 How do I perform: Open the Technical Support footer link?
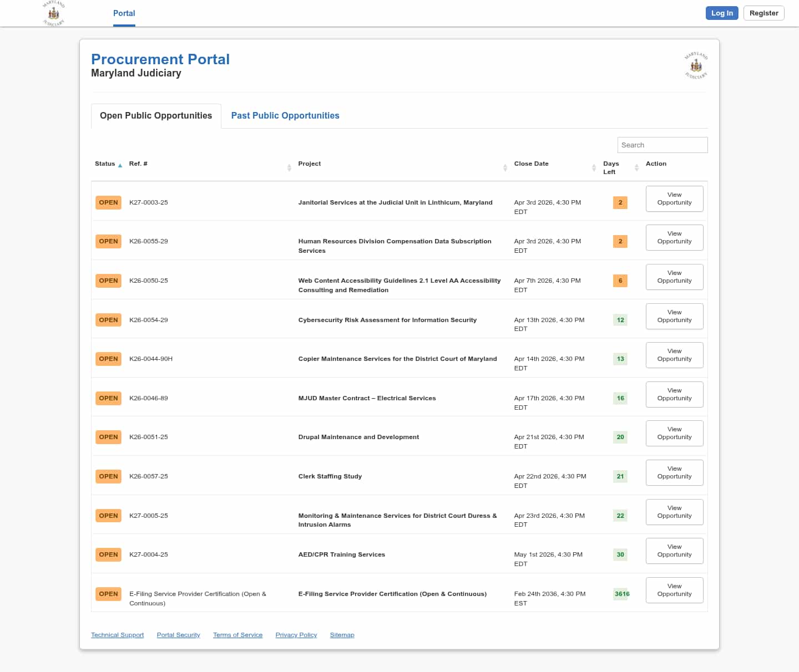point(117,635)
